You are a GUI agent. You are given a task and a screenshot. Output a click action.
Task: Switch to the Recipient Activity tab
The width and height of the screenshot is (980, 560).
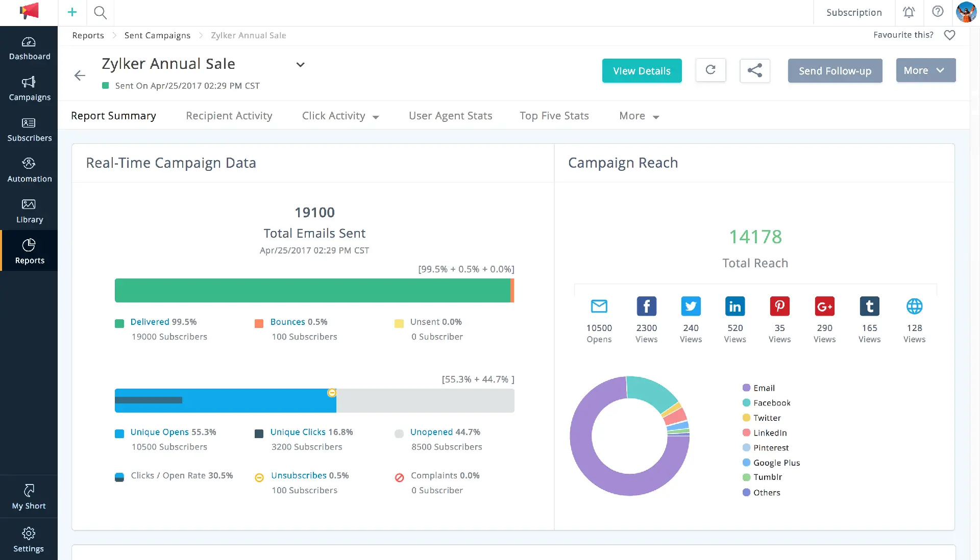(229, 116)
